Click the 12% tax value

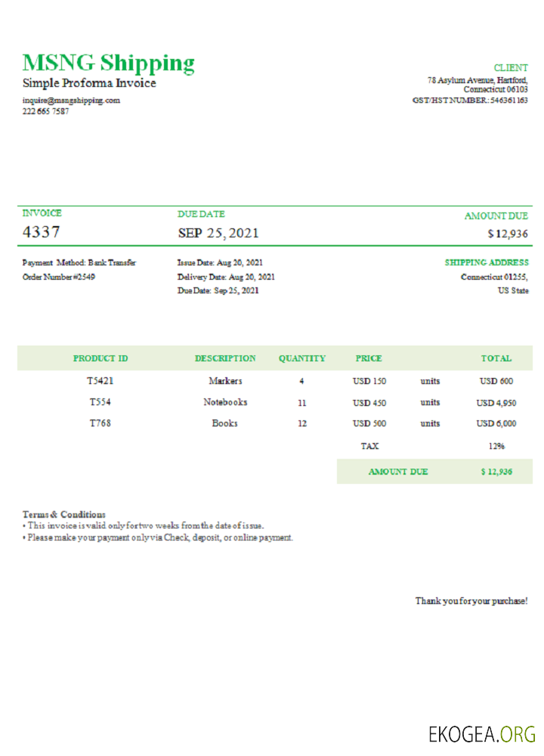pyautogui.click(x=496, y=447)
